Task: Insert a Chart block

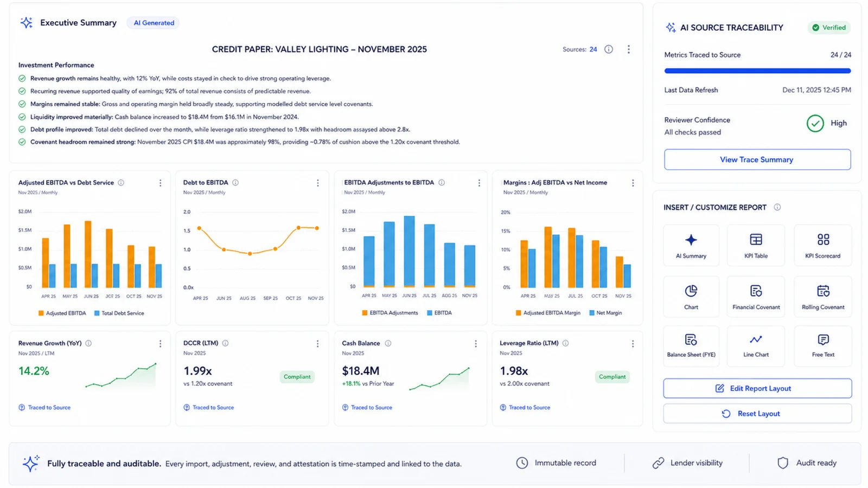Action: pos(691,297)
